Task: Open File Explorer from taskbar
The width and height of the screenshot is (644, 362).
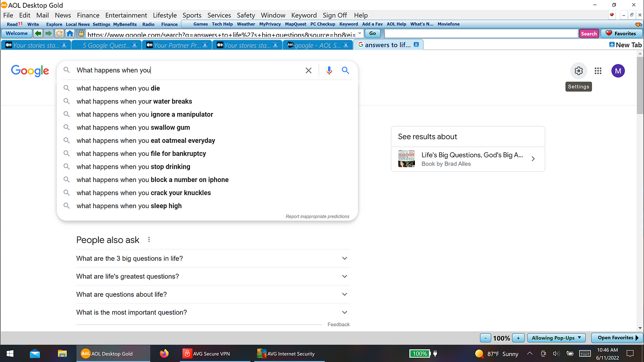Action: click(x=62, y=354)
